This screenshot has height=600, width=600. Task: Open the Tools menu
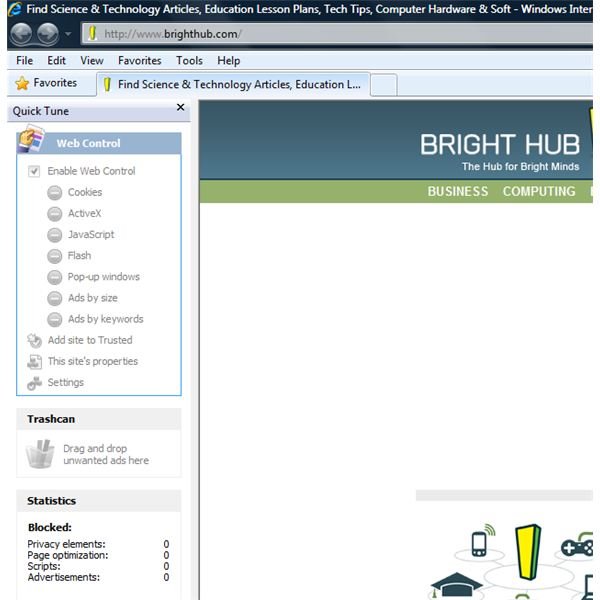pos(189,60)
